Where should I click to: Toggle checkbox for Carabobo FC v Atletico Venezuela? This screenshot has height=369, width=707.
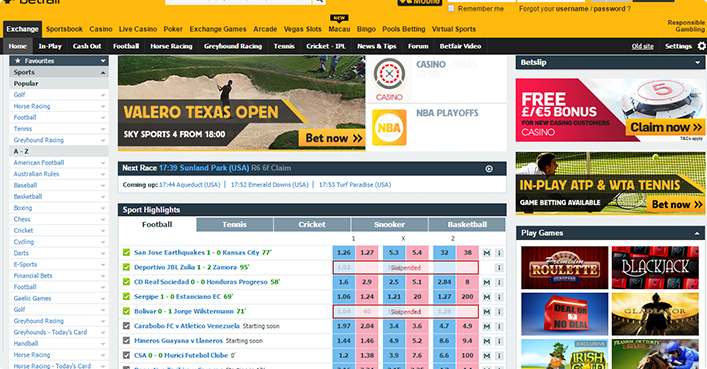point(126,326)
